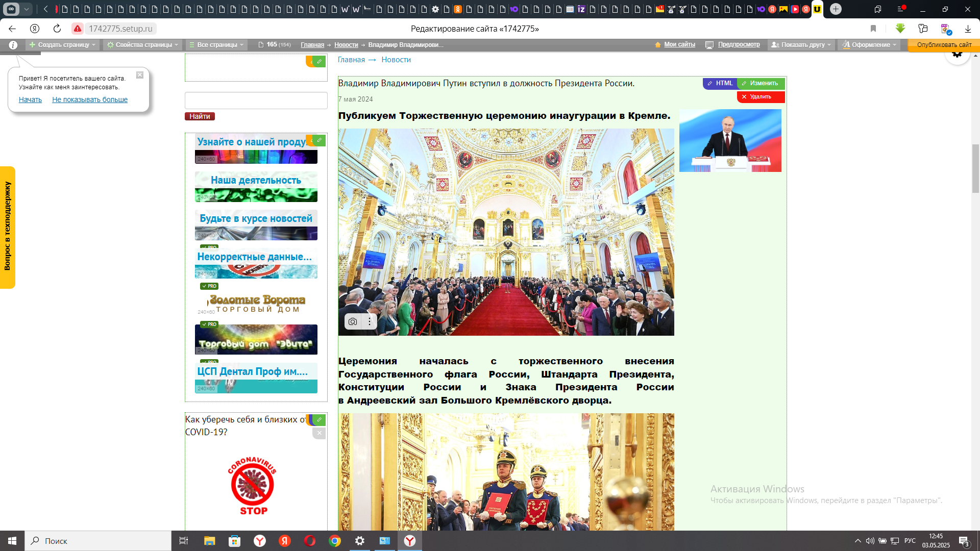Click the green Изменить button on the article
Screen dimensions: 980x551
tap(761, 83)
